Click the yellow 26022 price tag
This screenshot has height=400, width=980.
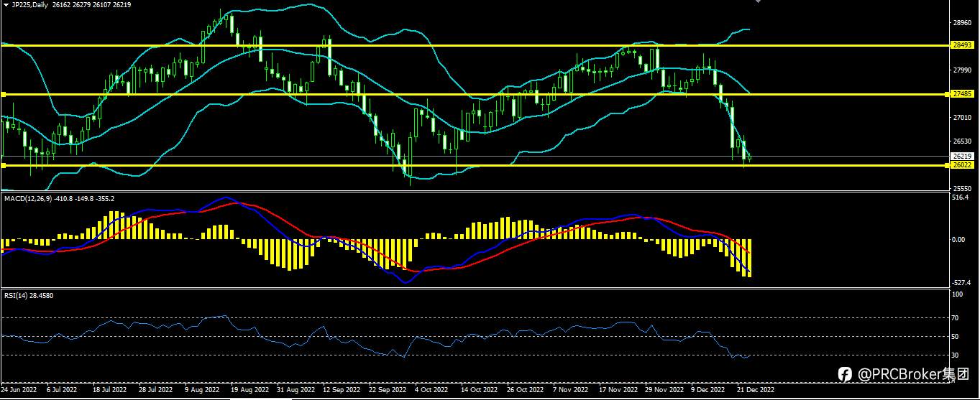point(962,165)
